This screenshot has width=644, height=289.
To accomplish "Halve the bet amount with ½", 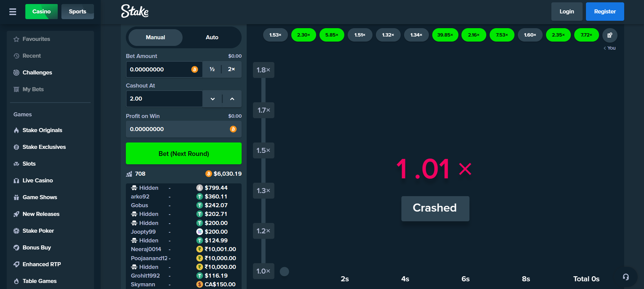I will coord(212,69).
